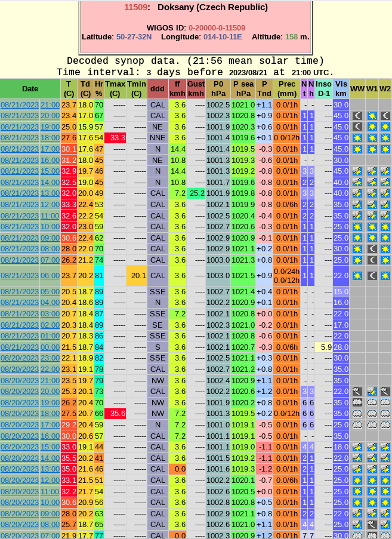Click the moon W1 icon at 08/21 08:00

pos(372,249)
